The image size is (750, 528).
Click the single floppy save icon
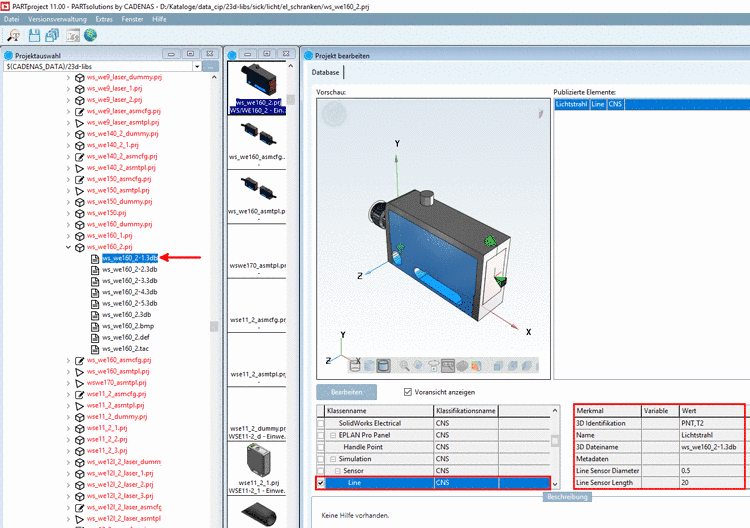pos(34,35)
